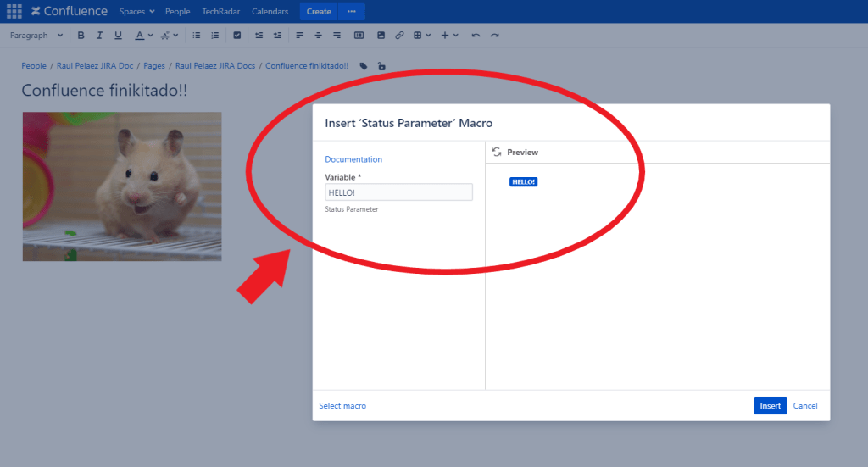Toggle bold formatting in the toolbar

tap(81, 36)
